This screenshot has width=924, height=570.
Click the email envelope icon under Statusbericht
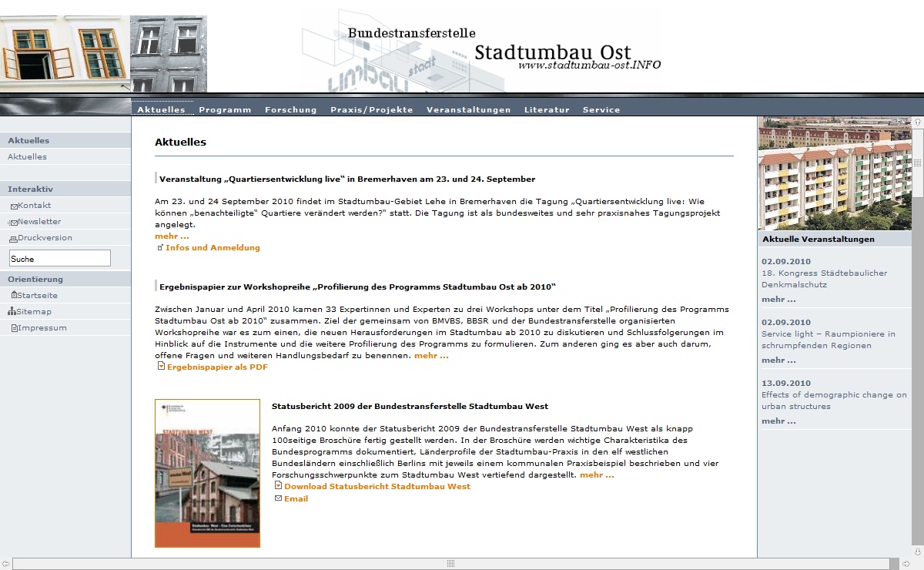[x=278, y=498]
